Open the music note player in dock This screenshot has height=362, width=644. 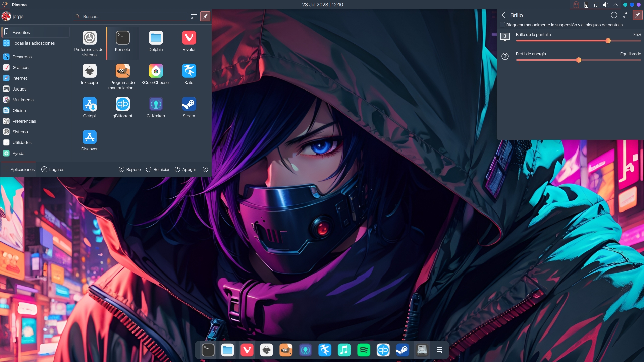pyautogui.click(x=344, y=350)
